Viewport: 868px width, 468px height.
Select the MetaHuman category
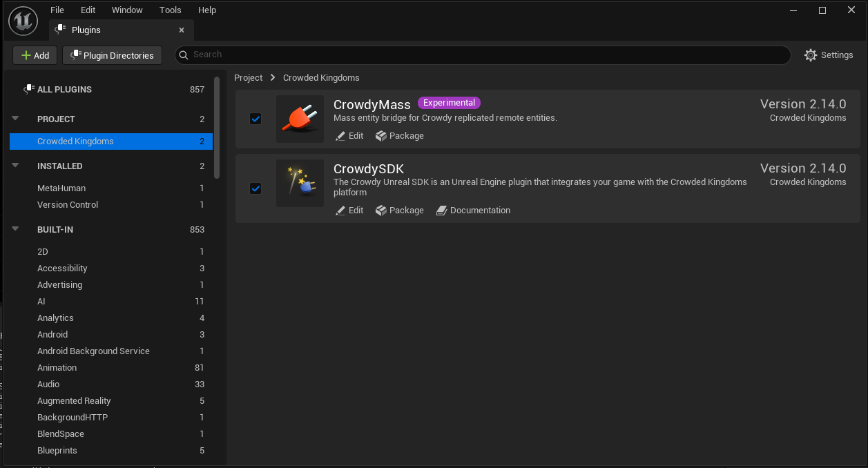[111, 188]
